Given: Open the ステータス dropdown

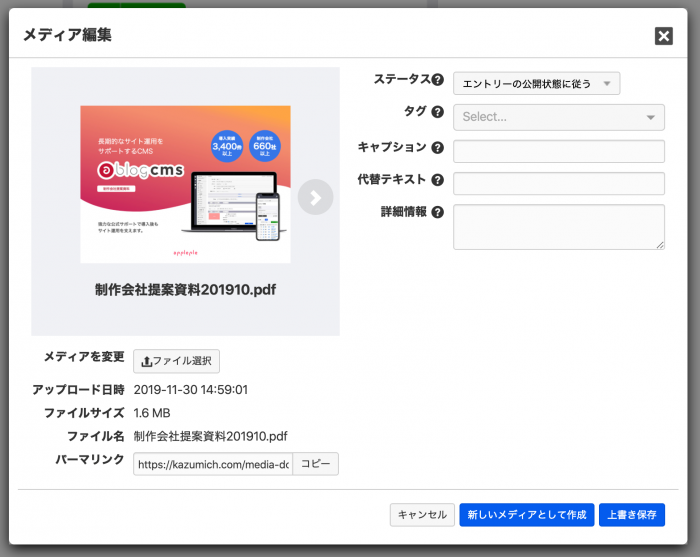Looking at the screenshot, I should pyautogui.click(x=536, y=84).
